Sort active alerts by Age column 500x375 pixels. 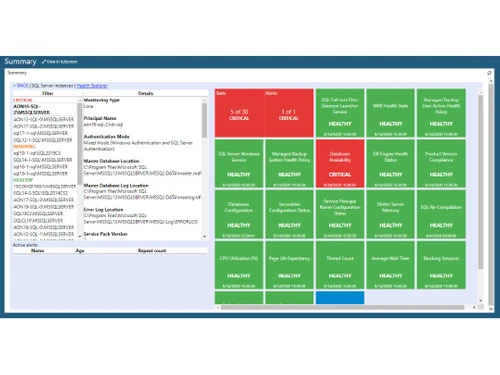pos(80,251)
